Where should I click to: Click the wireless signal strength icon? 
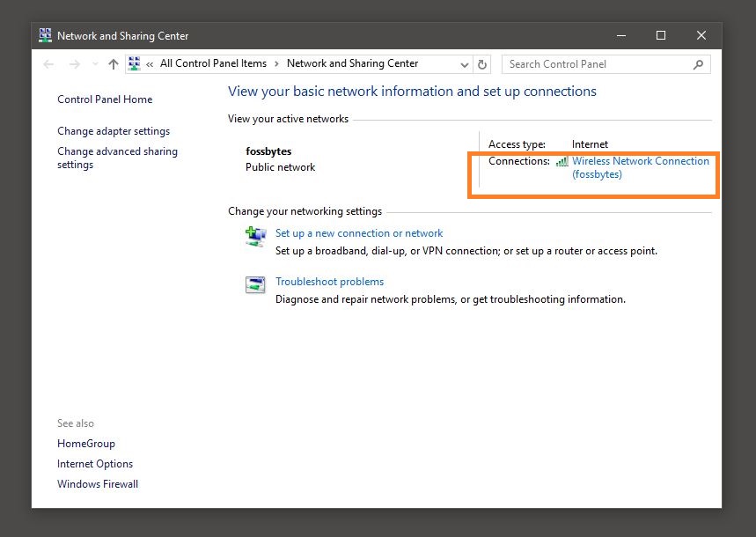tap(561, 161)
